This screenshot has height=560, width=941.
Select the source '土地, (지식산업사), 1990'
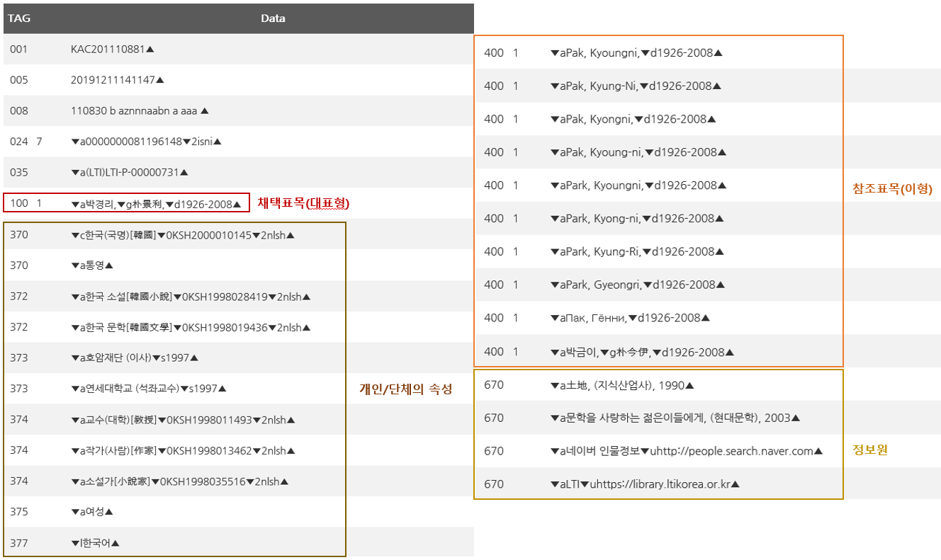click(x=622, y=386)
